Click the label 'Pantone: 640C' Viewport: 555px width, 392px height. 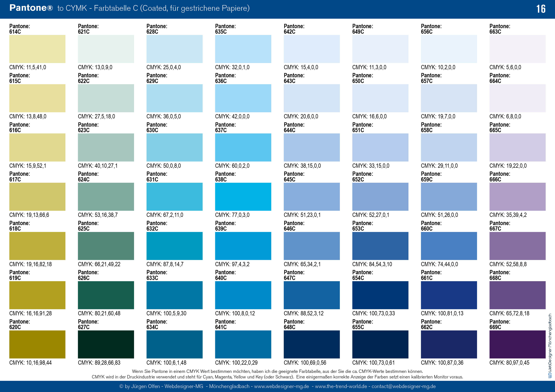[226, 275]
